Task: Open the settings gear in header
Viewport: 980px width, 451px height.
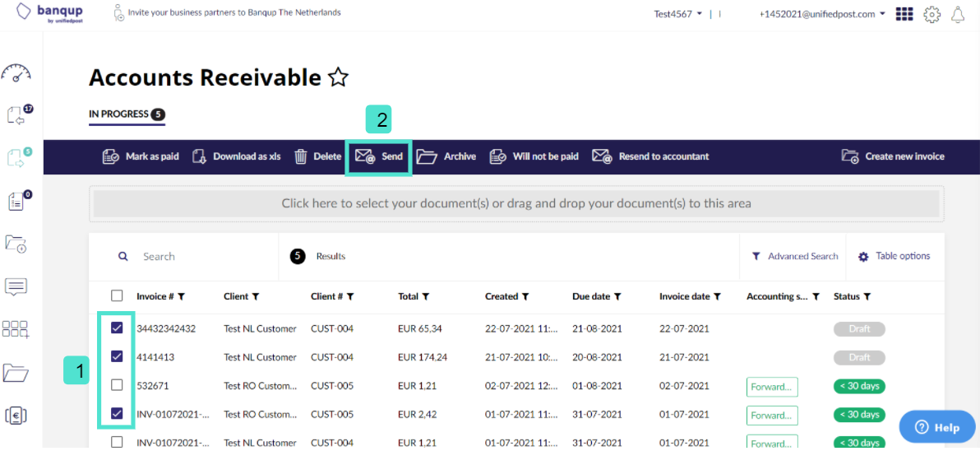Action: (x=931, y=14)
